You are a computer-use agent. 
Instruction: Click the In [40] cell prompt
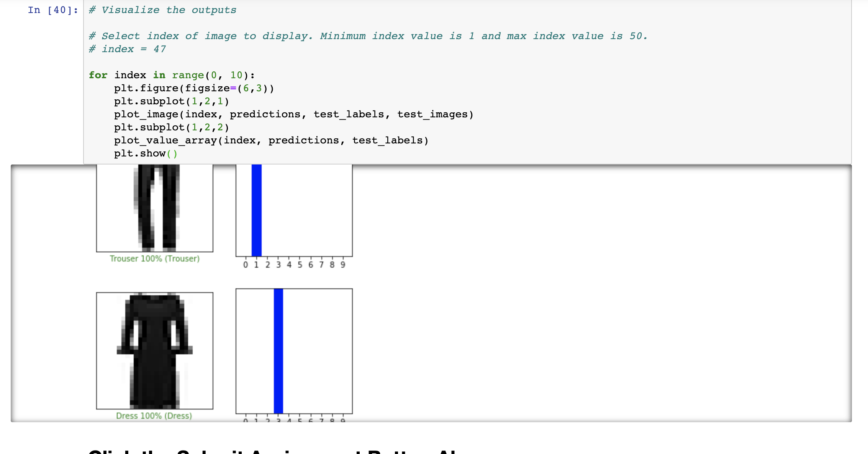click(x=52, y=10)
